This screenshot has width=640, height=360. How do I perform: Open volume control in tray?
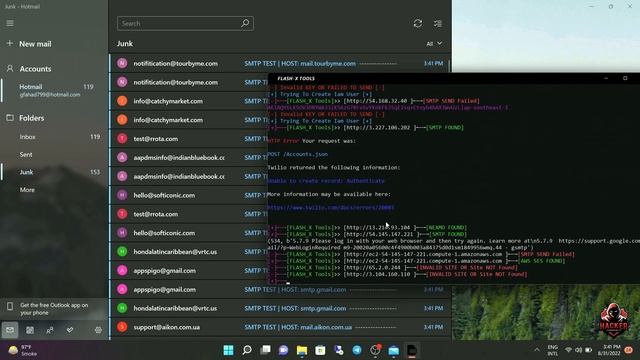pos(578,350)
